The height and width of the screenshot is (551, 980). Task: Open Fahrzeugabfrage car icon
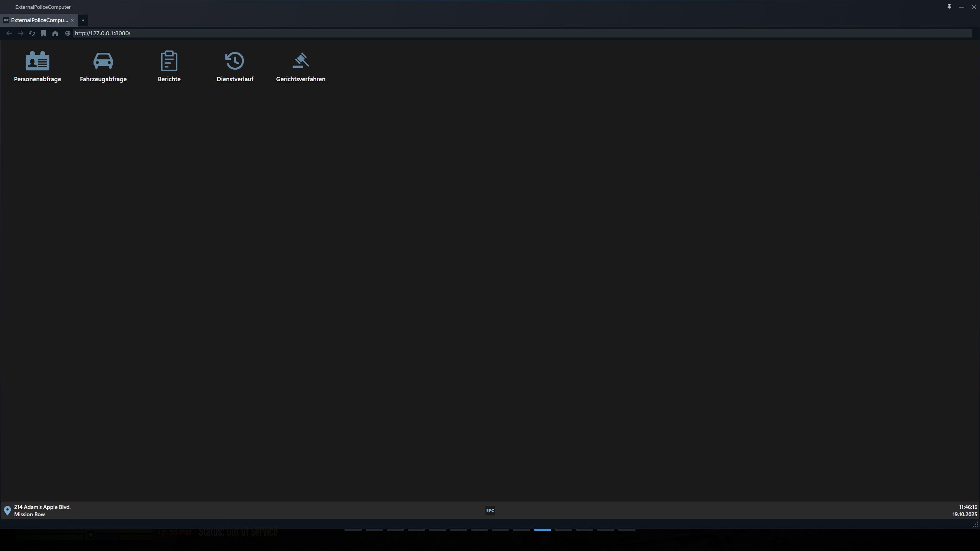(x=103, y=61)
